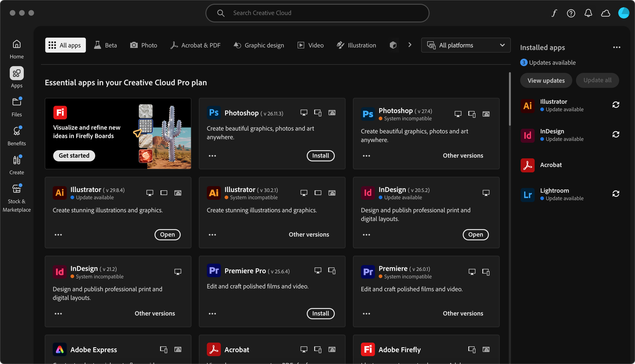This screenshot has width=635, height=364.
Task: Install Photoshop v 26.11.3
Action: click(321, 156)
